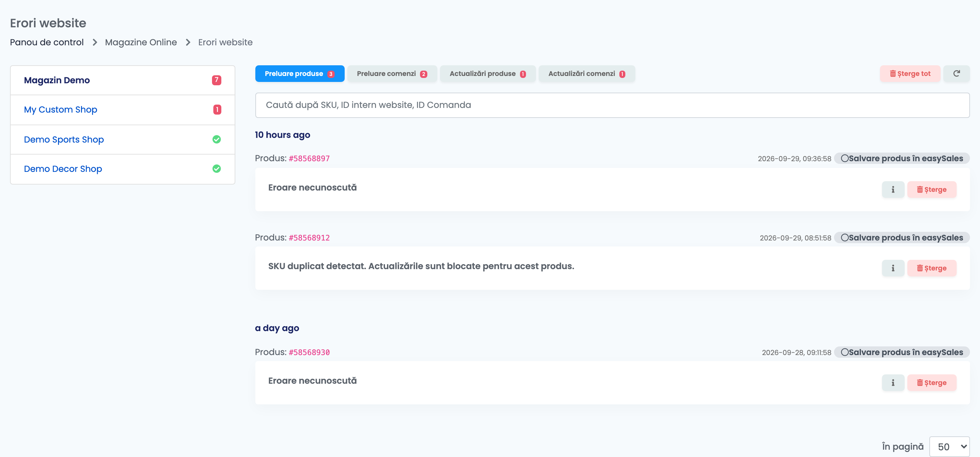Go to Magazine Online breadcrumb
This screenshot has width=980, height=457.
pos(141,42)
